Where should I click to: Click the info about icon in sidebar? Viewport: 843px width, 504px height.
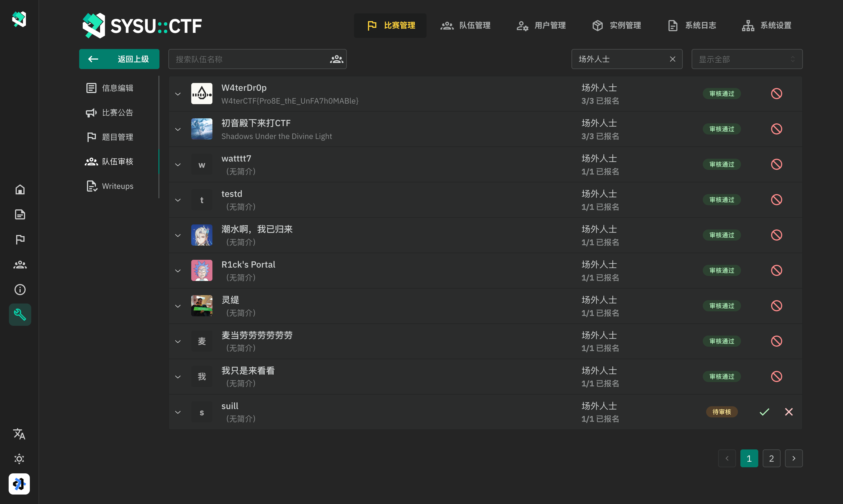pyautogui.click(x=20, y=289)
